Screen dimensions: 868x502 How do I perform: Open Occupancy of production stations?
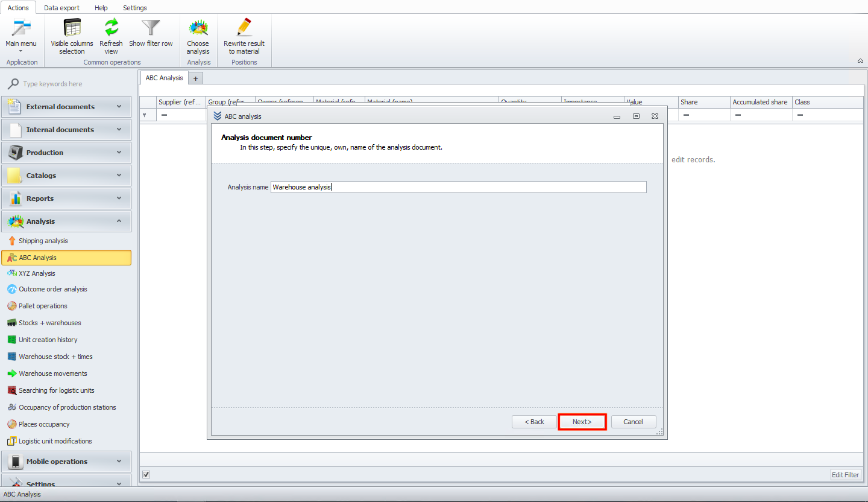pos(68,407)
